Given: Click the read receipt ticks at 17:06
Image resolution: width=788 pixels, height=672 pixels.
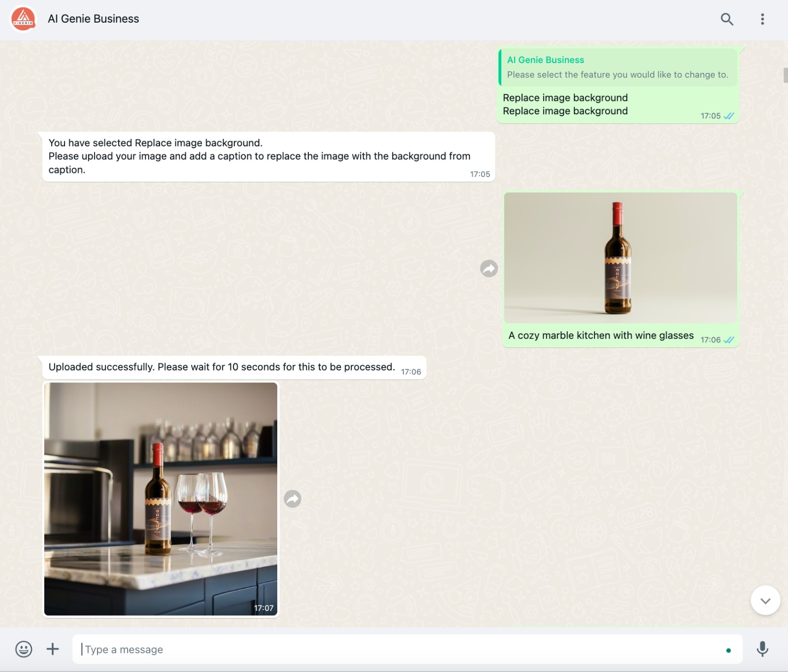Looking at the screenshot, I should point(729,340).
